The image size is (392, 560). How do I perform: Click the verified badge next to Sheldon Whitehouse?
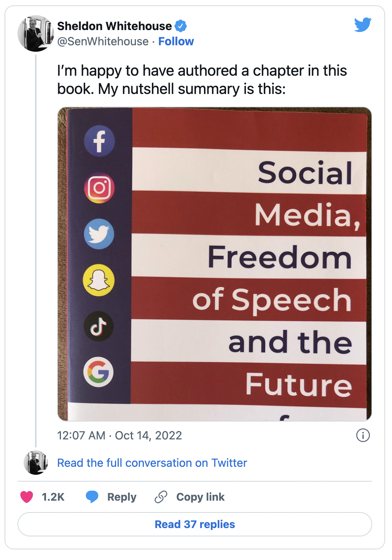coord(181,26)
